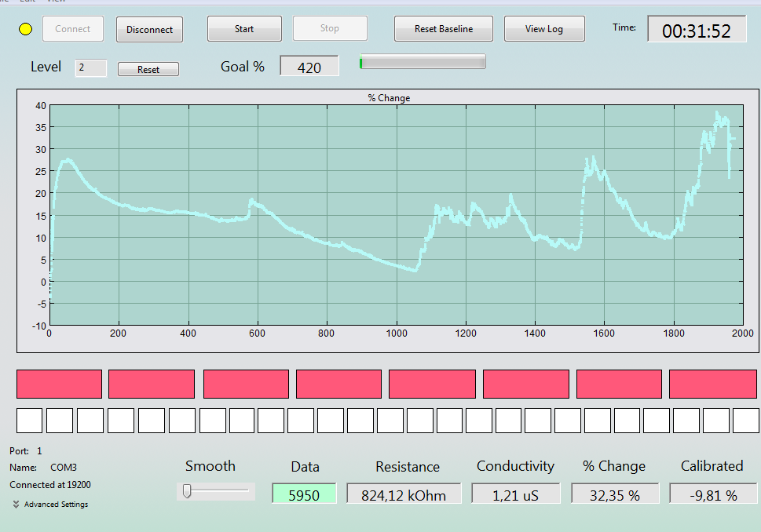Click the chart's y-axis label 40
761x532 pixels.
click(41, 105)
